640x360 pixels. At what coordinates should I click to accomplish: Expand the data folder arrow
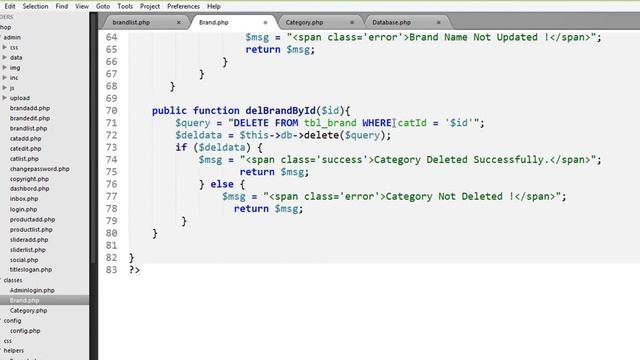click(x=4, y=58)
